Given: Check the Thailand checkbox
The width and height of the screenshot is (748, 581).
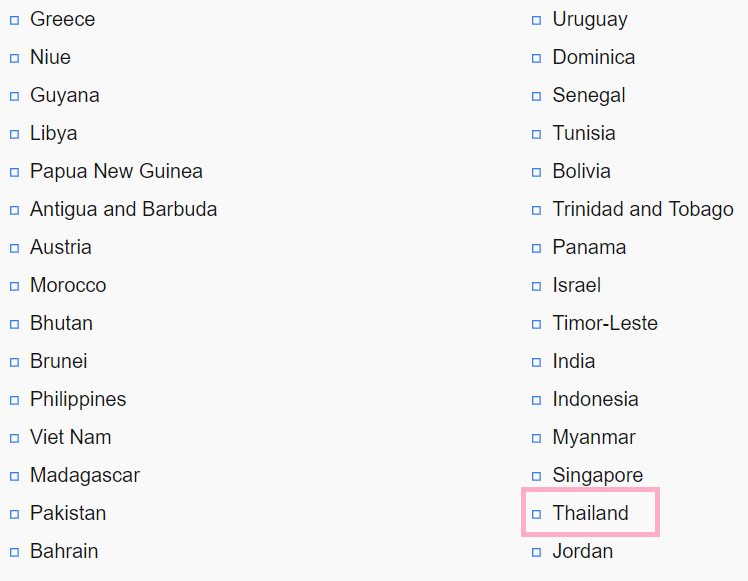Looking at the screenshot, I should coord(537,514).
